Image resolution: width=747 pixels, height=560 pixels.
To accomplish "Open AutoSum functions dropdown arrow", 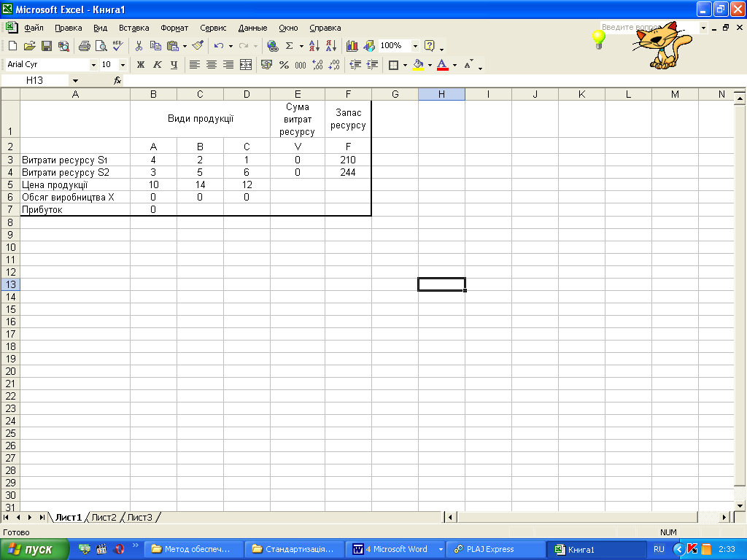I will 301,46.
